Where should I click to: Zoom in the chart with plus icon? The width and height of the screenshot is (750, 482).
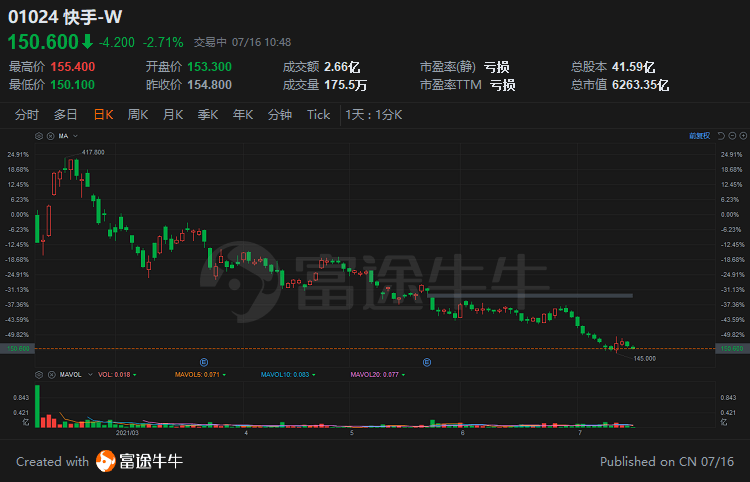[743, 136]
